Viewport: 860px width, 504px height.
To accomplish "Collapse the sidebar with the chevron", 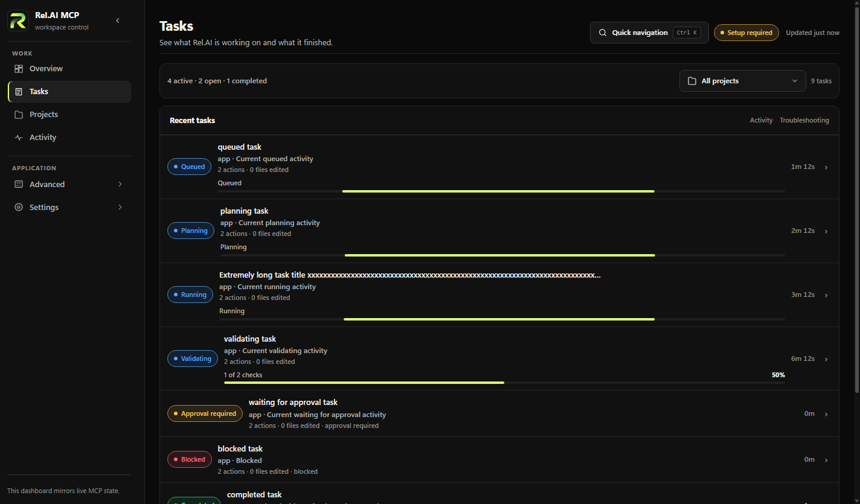I will coord(118,21).
